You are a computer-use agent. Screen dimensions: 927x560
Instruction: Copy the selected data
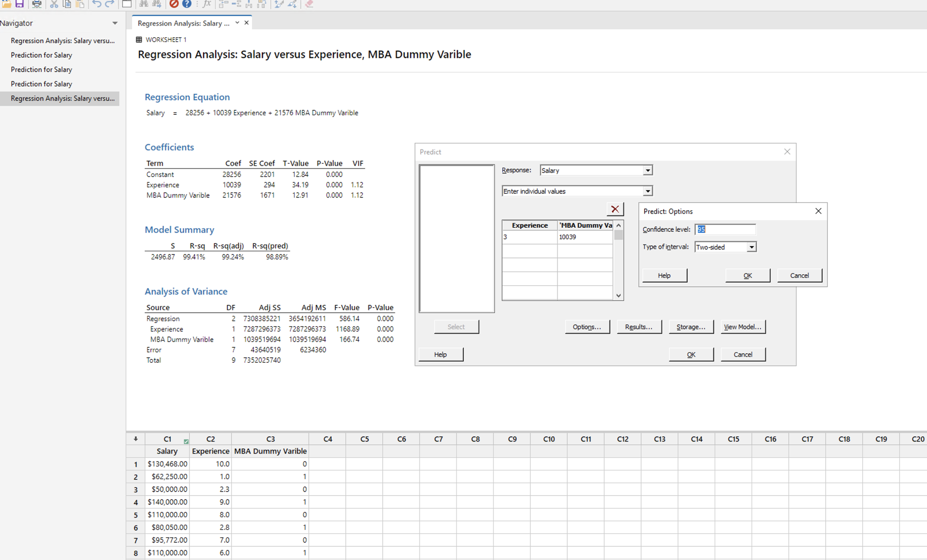pyautogui.click(x=67, y=4)
